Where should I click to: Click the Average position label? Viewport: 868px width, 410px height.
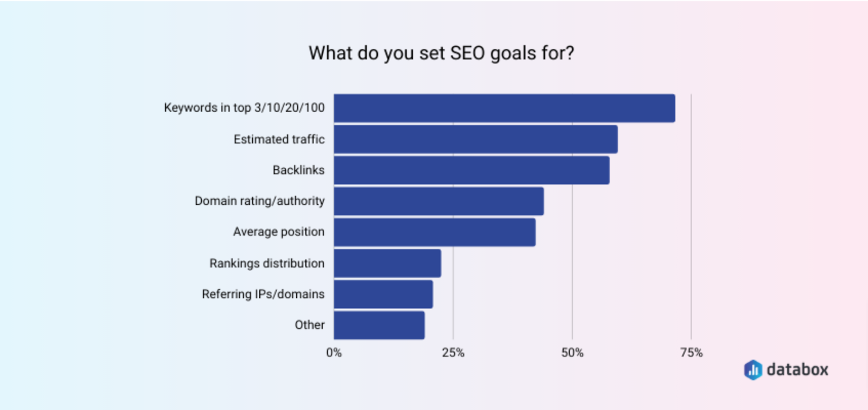[279, 232]
